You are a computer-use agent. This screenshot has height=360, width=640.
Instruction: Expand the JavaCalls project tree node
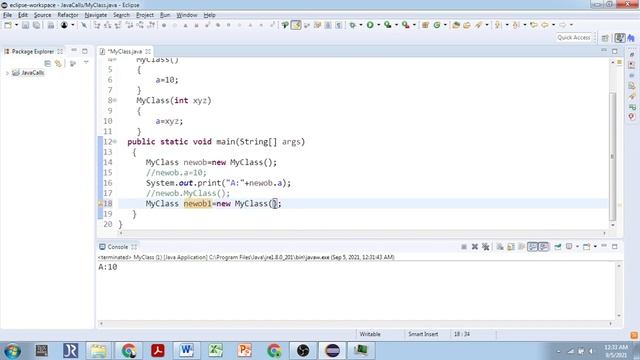[x=7, y=73]
